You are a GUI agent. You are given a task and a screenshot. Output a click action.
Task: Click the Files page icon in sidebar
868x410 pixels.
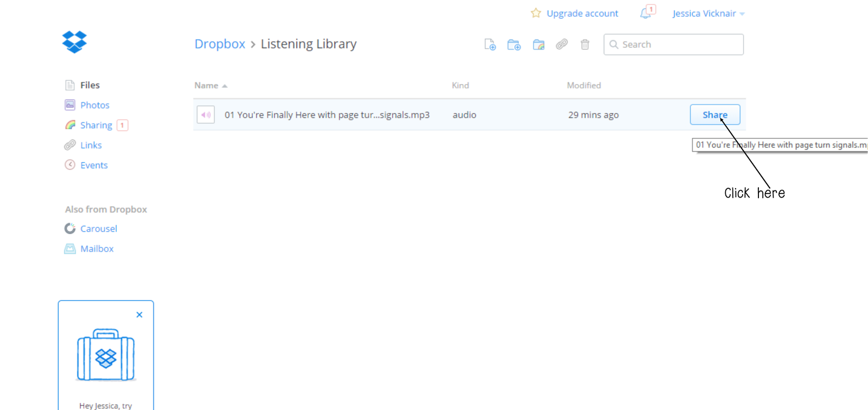70,85
